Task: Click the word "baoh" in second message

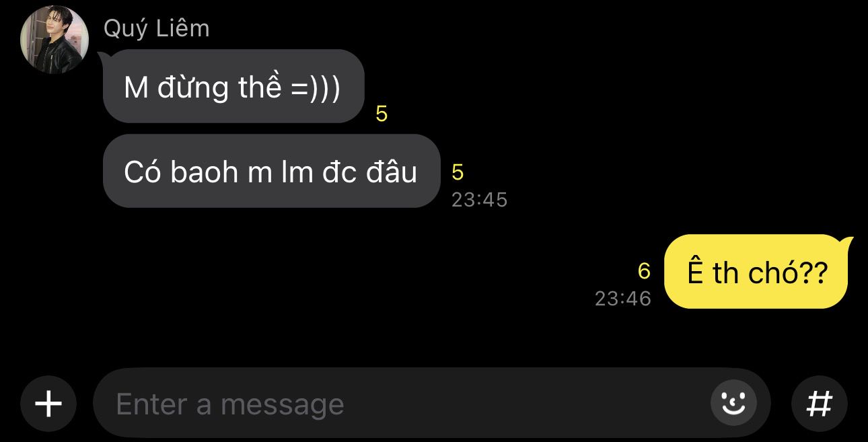Action: point(204,172)
